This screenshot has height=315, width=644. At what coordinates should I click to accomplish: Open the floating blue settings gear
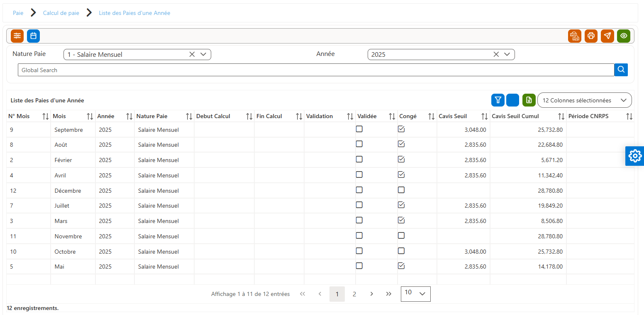coord(635,156)
